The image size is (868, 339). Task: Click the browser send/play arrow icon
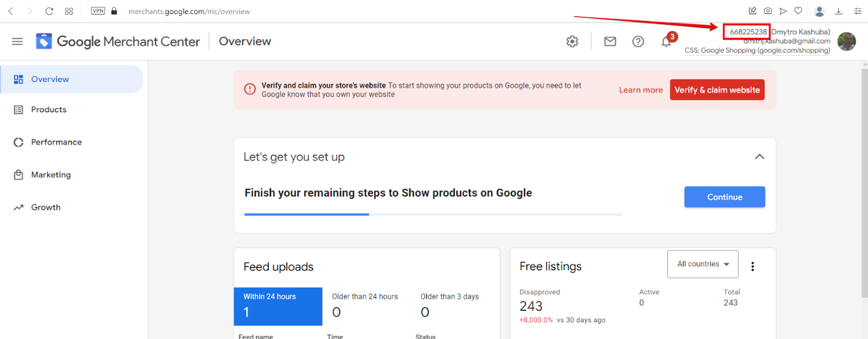[783, 11]
